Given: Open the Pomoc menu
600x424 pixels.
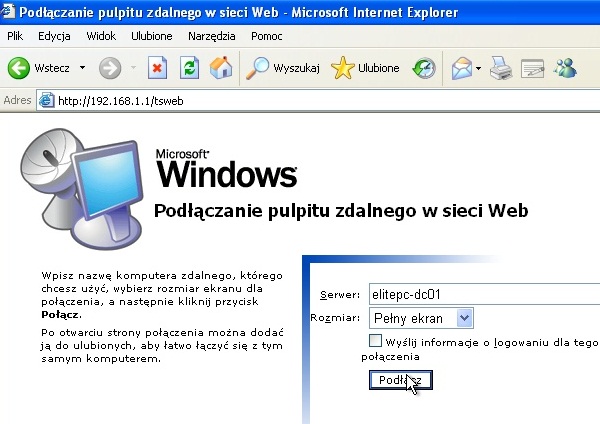Looking at the screenshot, I should tap(267, 36).
